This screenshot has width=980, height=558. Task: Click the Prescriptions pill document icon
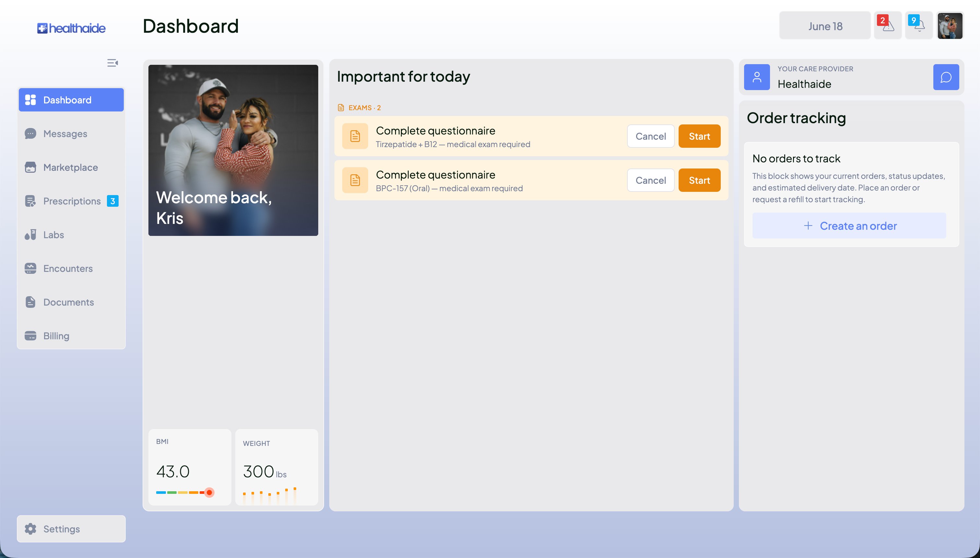tap(30, 201)
